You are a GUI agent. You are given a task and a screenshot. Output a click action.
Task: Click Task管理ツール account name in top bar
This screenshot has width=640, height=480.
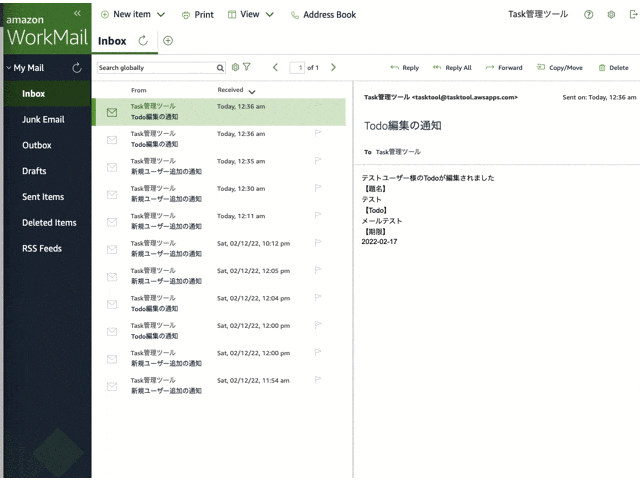tap(538, 14)
